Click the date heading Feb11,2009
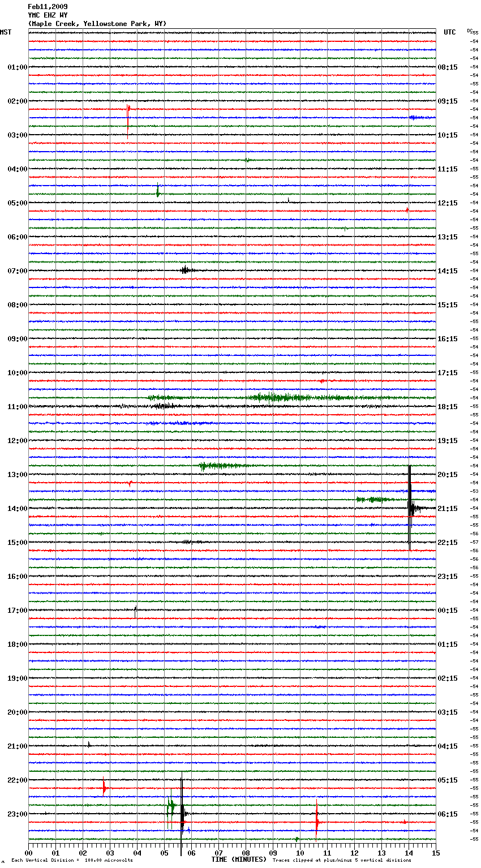The height and width of the screenshot is (868, 481). (x=48, y=7)
